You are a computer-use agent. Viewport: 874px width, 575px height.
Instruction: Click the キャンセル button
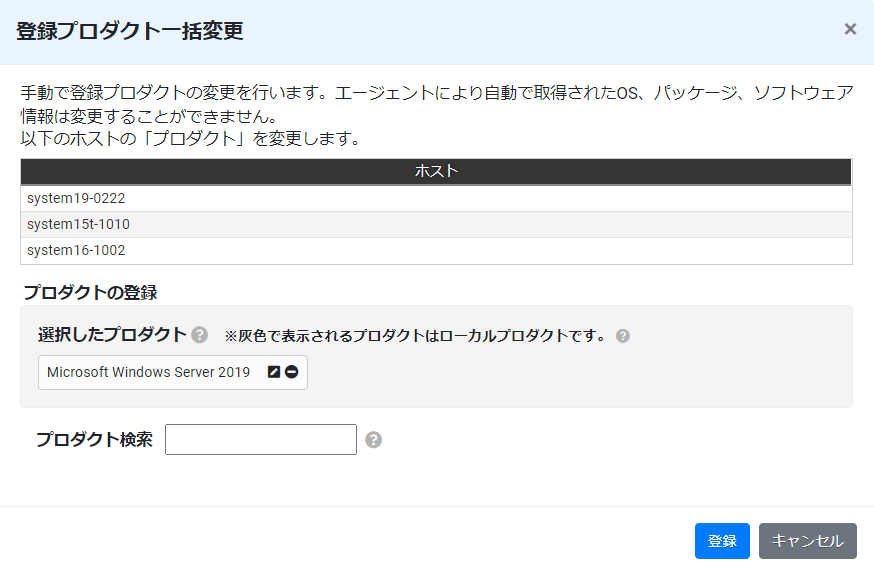click(808, 540)
